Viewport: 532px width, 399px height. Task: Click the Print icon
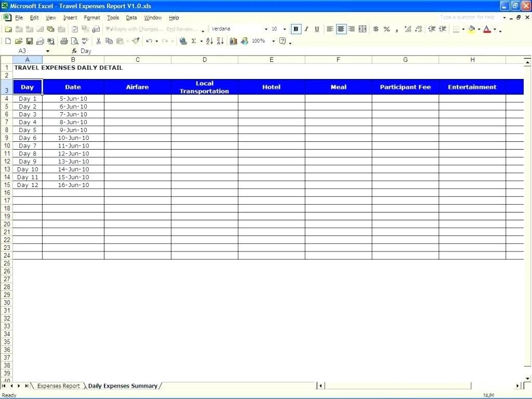point(64,41)
